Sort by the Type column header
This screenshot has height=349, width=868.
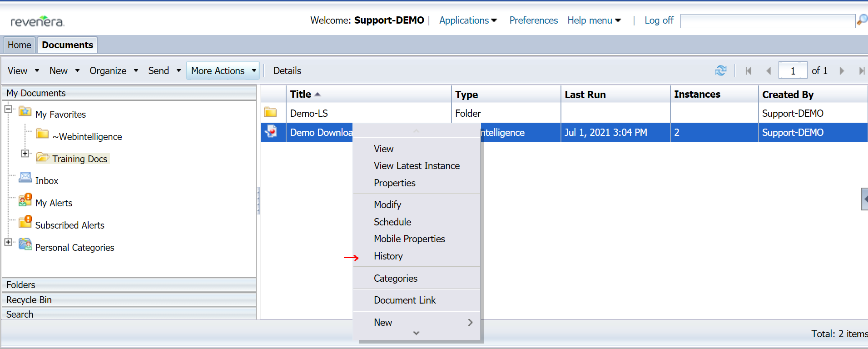pos(506,95)
